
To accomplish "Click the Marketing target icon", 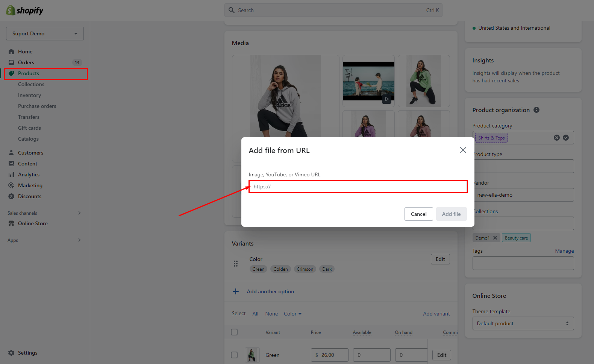I will click(11, 185).
